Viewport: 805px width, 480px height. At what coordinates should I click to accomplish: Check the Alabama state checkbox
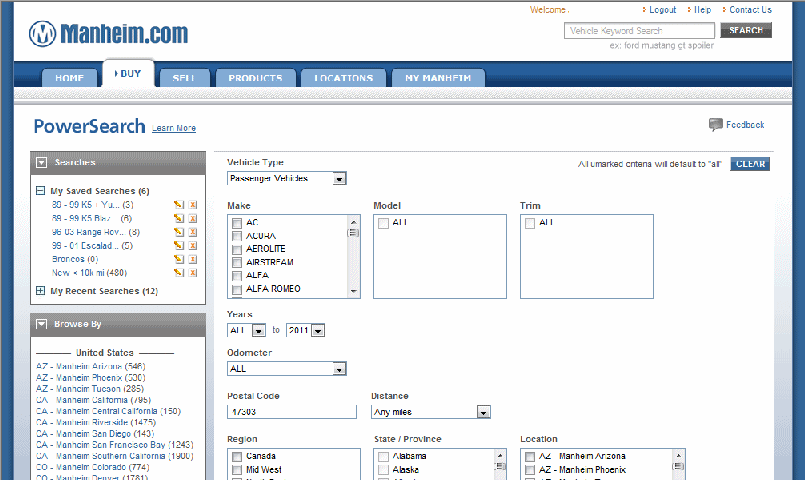coord(383,457)
